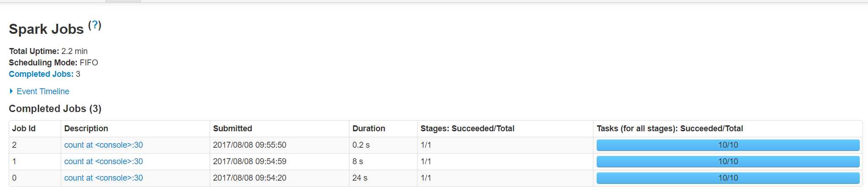The height and width of the screenshot is (193, 868).
Task: Expand the Event Timeline section
Action: click(x=43, y=91)
